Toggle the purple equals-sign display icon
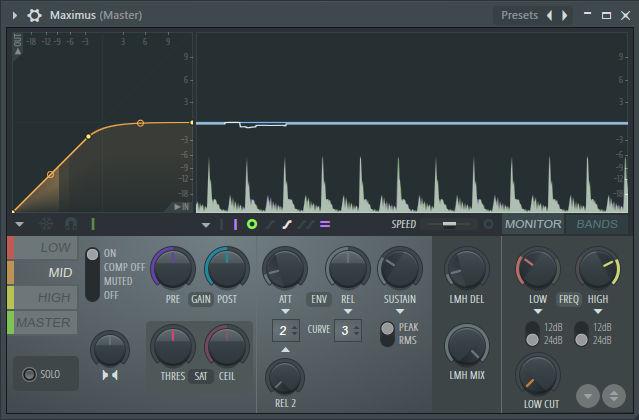This screenshot has width=639, height=420. (325, 224)
